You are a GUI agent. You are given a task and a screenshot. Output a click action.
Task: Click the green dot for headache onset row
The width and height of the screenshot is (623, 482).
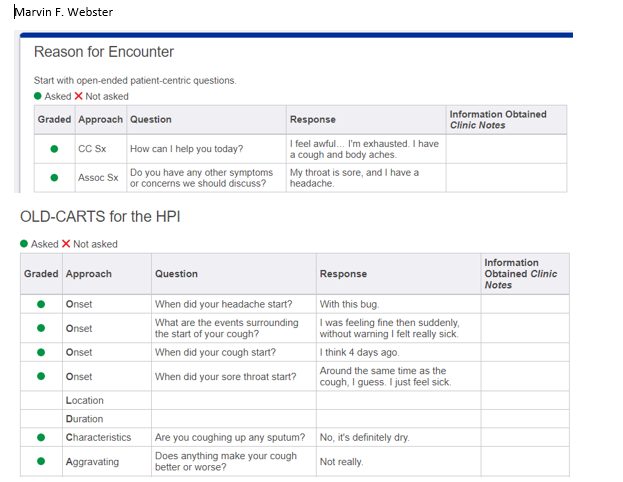[x=41, y=304]
